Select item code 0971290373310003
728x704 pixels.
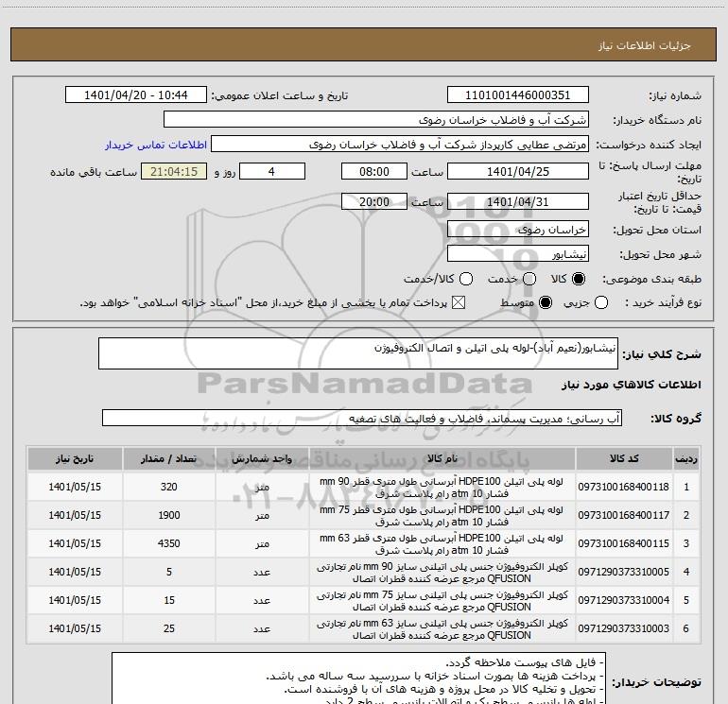coord(624,628)
